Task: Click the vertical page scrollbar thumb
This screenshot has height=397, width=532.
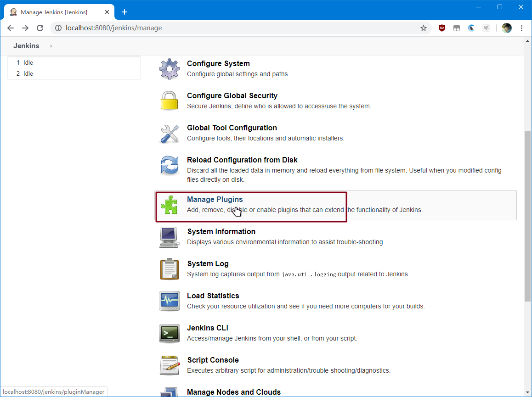Action: [x=527, y=216]
